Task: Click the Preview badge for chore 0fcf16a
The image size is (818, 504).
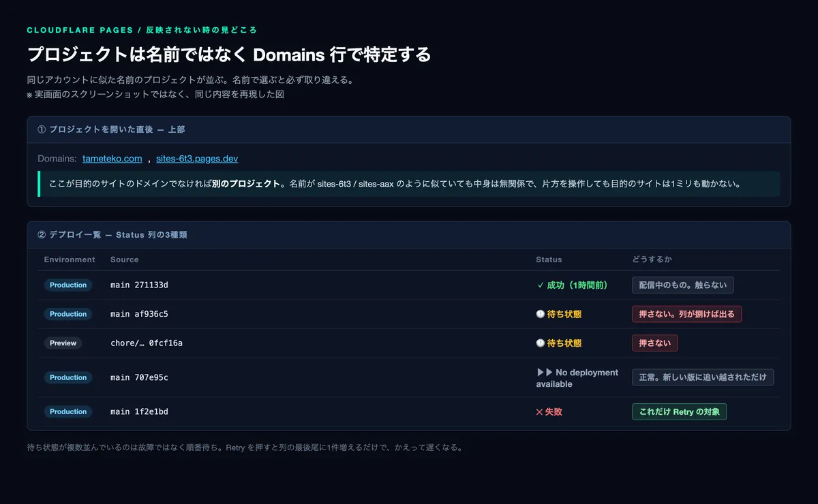Action: pos(63,343)
